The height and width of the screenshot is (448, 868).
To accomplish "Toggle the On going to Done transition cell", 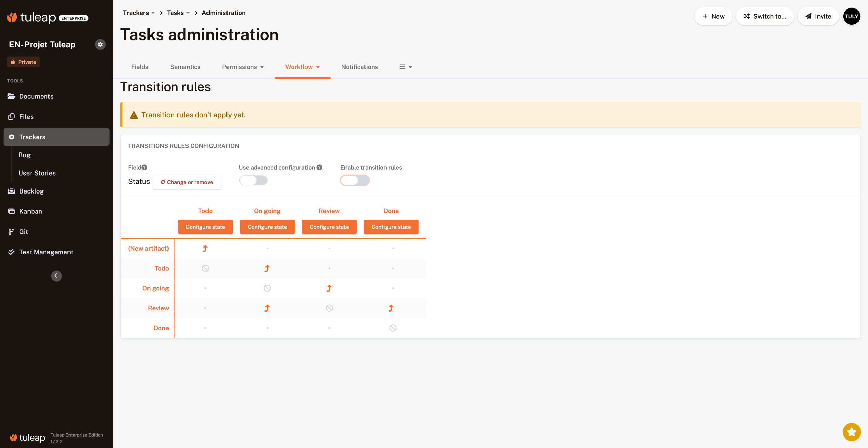I will (x=393, y=288).
